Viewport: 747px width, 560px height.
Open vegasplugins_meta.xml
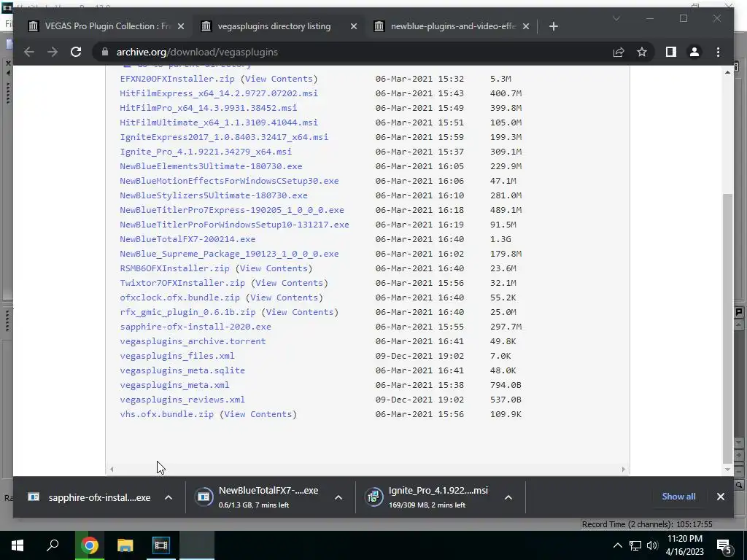[174, 385]
